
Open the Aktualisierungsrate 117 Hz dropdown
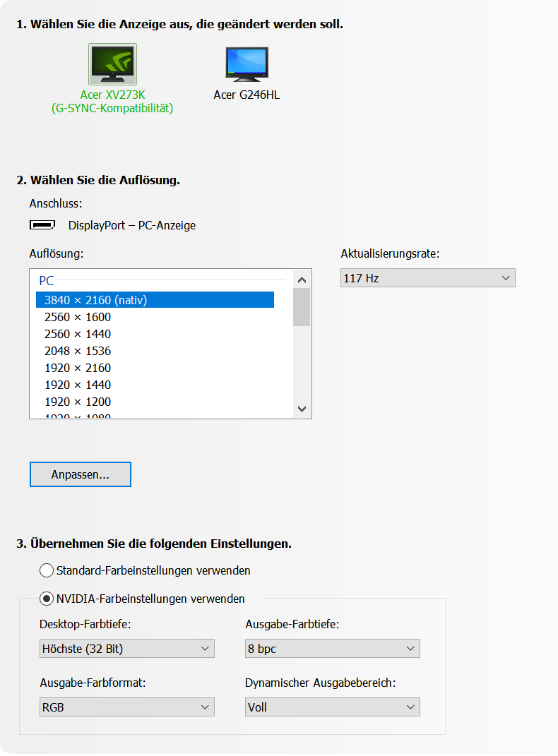coord(427,278)
